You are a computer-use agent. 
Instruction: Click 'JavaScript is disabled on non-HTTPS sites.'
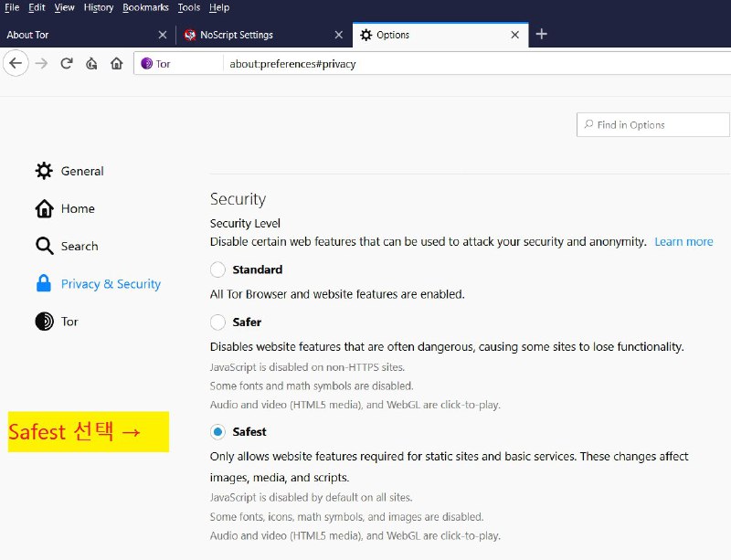pyautogui.click(x=307, y=367)
